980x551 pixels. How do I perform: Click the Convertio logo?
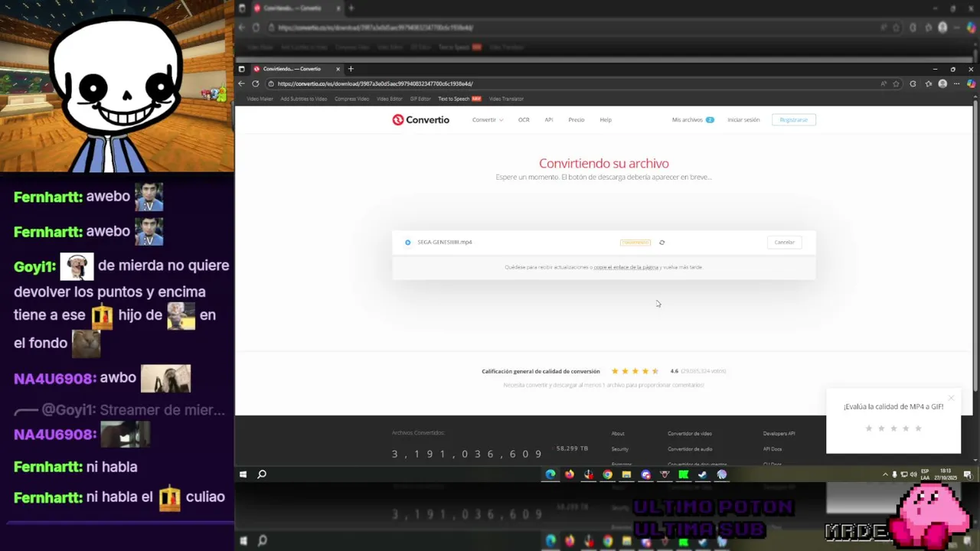pos(420,119)
